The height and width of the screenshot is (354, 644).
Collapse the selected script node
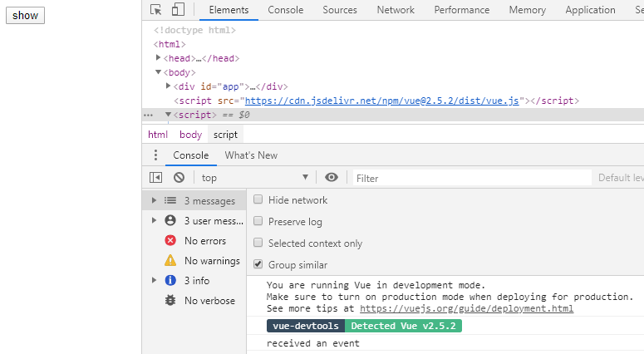tap(168, 114)
